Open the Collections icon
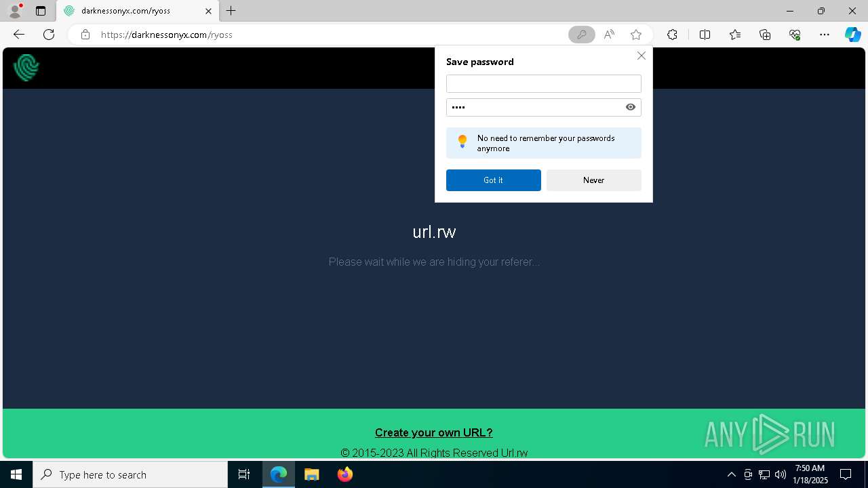 tap(765, 35)
